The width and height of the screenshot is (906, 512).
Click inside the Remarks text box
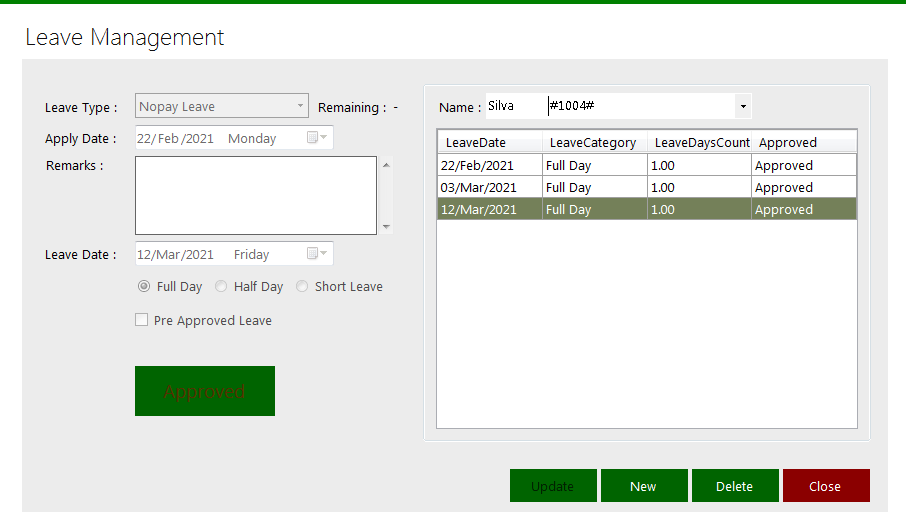256,195
